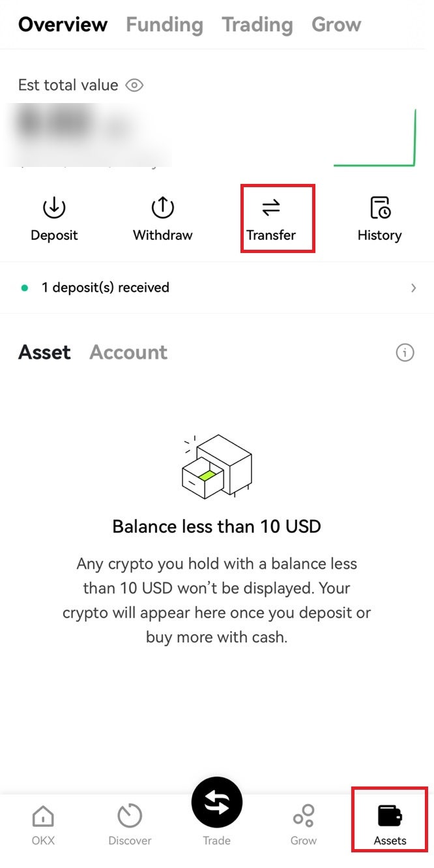Select the Overview tab
This screenshot has width=434, height=868.
coord(63,25)
